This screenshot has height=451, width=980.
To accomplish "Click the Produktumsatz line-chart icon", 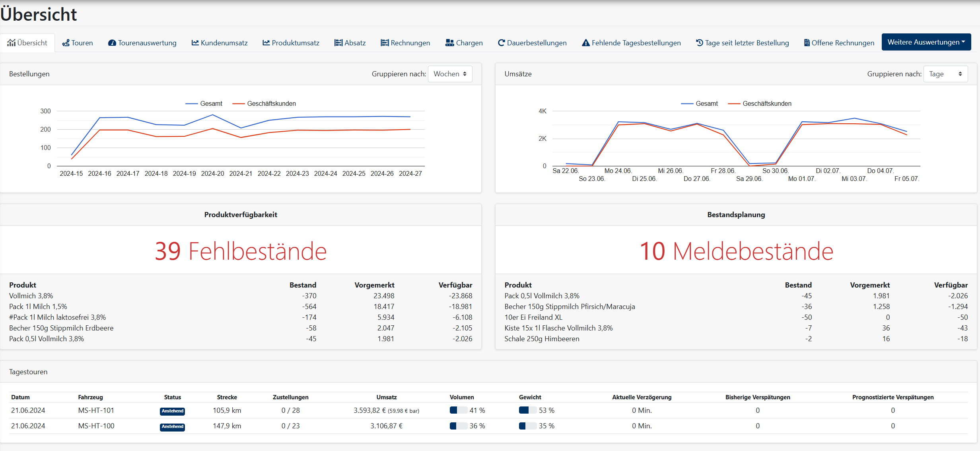I will (266, 43).
